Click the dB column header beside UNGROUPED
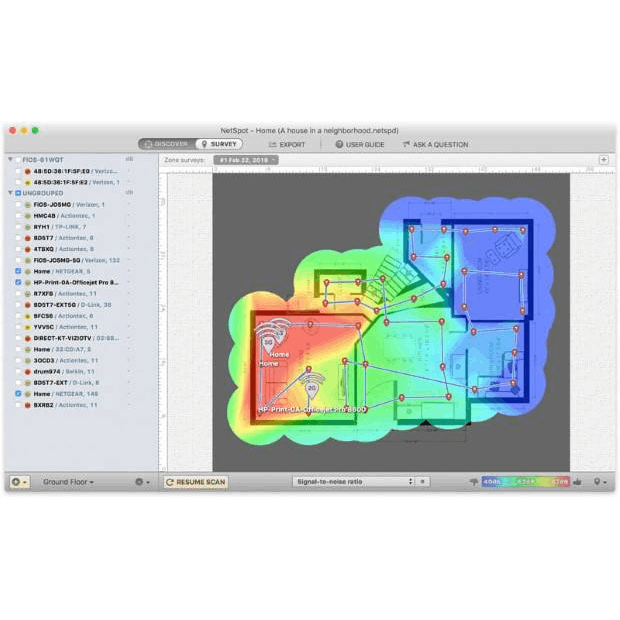The image size is (620, 620). (x=129, y=192)
